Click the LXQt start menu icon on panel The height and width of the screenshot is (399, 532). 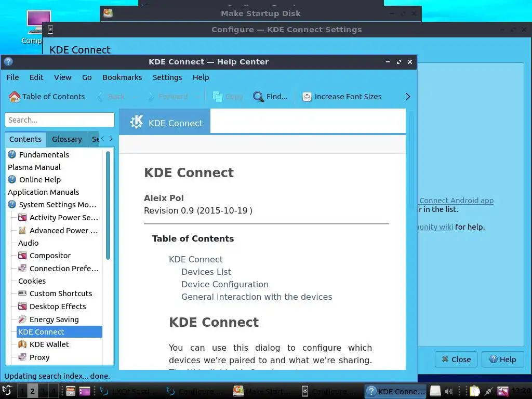click(7, 391)
